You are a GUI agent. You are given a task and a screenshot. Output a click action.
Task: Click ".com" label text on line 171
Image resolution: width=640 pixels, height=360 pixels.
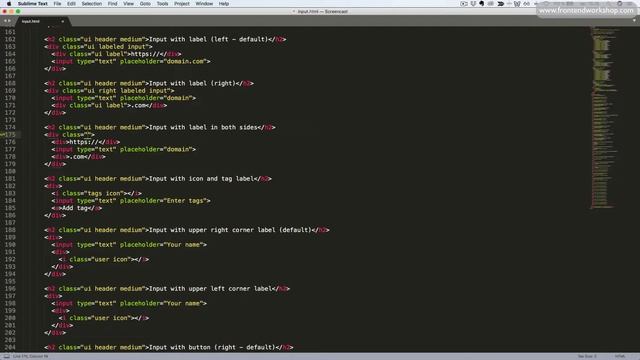tap(138, 105)
